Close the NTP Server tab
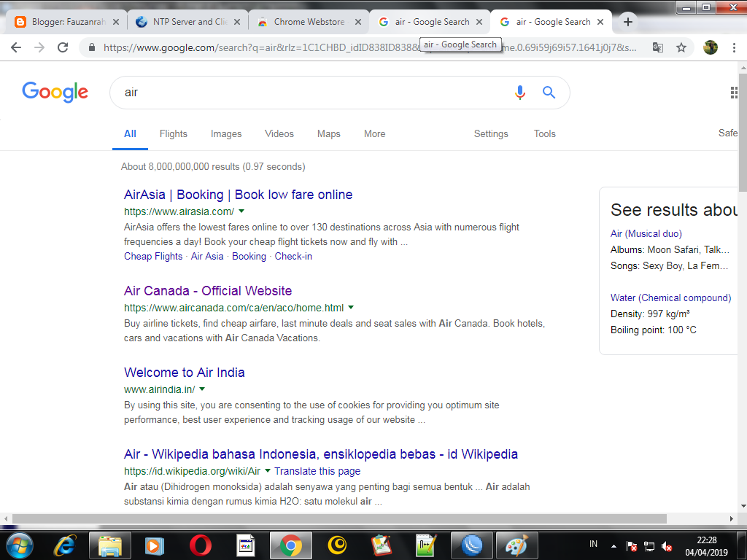747x560 pixels. click(x=237, y=22)
